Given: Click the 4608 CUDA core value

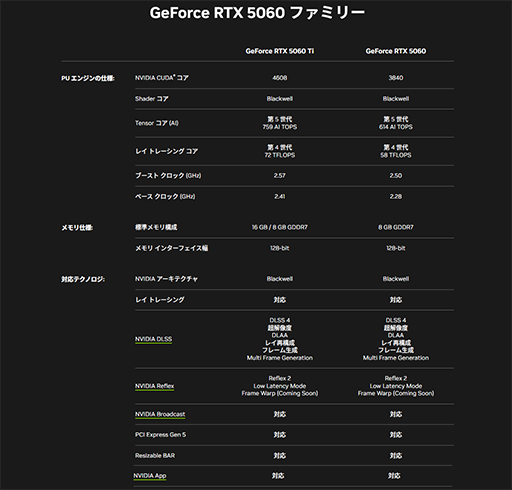Looking at the screenshot, I should pos(280,78).
